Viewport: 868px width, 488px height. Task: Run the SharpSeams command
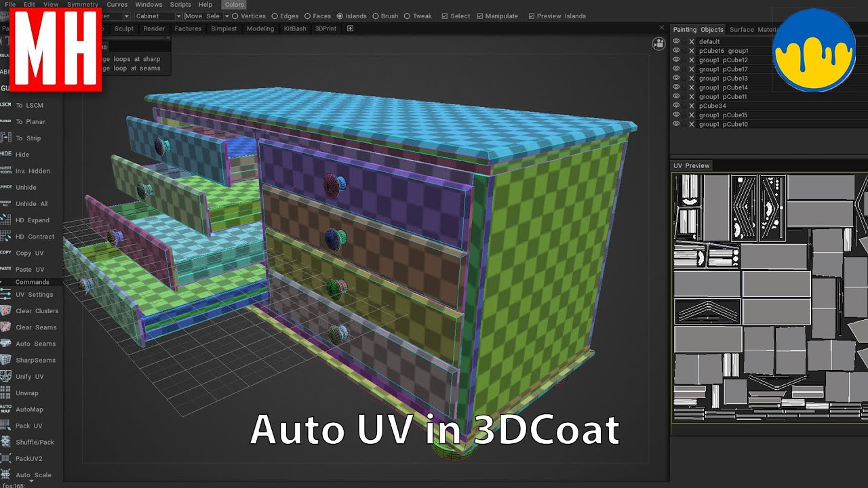pos(36,361)
